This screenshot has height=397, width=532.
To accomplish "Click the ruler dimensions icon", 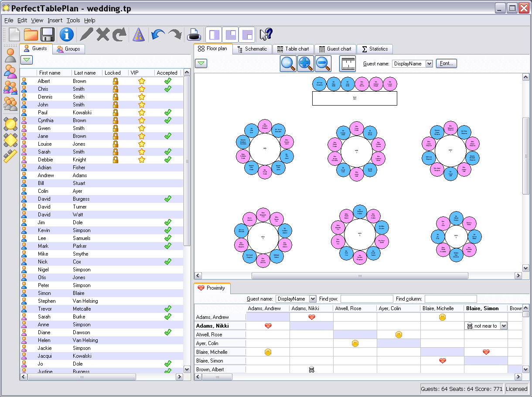I will (x=348, y=64).
